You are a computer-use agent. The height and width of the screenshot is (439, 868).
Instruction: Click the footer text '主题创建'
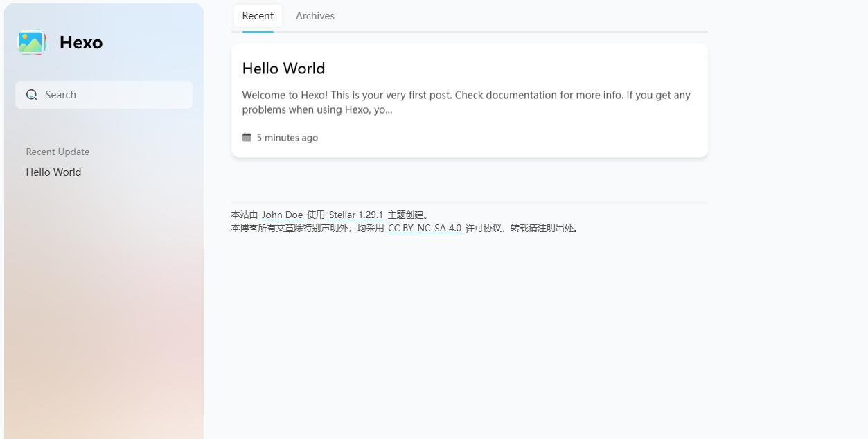tap(405, 215)
